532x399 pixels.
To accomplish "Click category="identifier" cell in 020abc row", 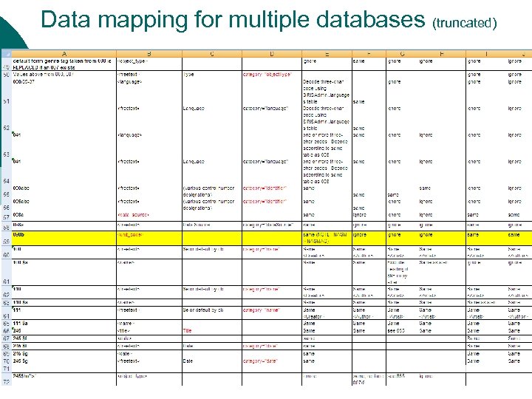I will (272, 191).
